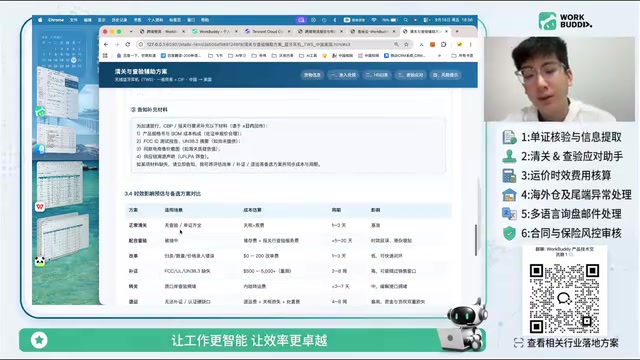The height and width of the screenshot is (360, 640).
Task: Click the white star icon on green banner
Action: 39,340
